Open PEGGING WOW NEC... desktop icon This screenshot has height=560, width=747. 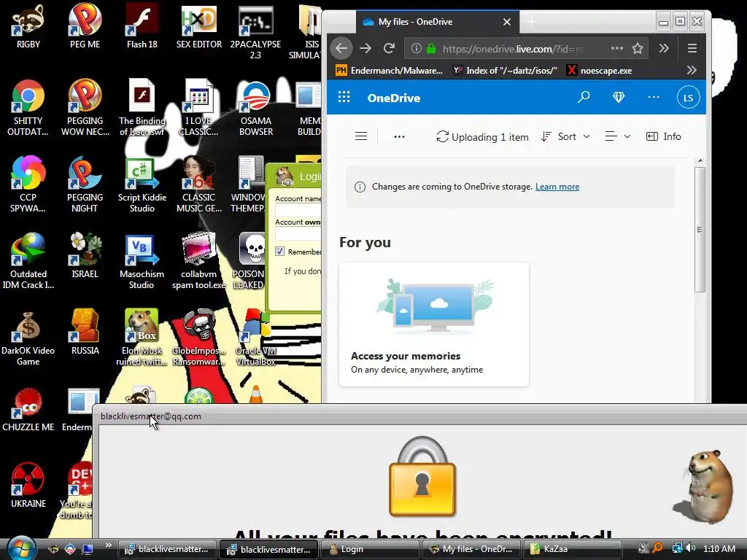click(x=85, y=108)
